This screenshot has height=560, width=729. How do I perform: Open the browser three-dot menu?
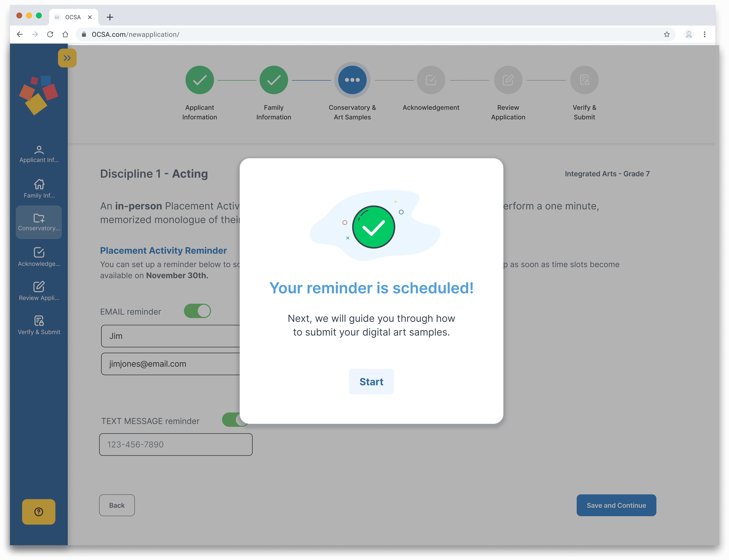coord(705,34)
